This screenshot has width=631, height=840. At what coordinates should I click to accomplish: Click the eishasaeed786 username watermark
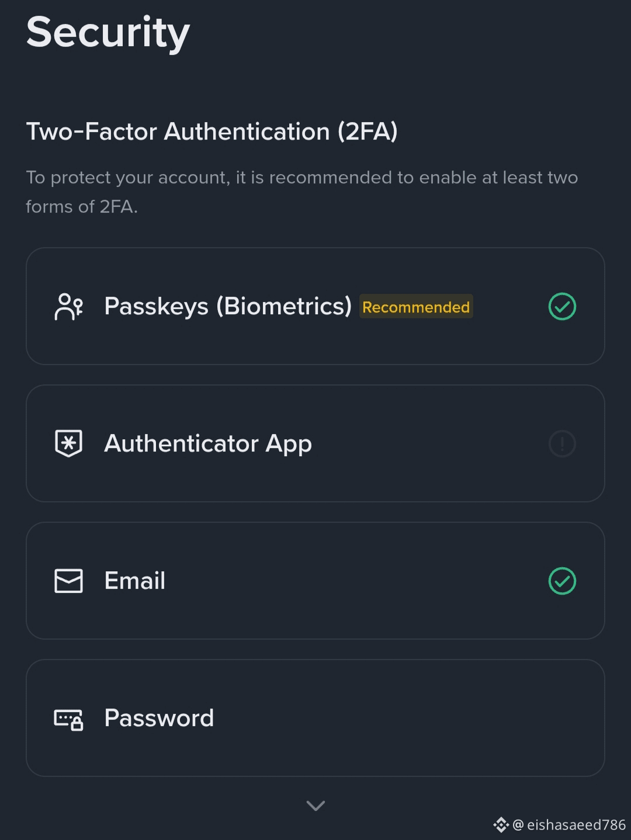(576, 825)
